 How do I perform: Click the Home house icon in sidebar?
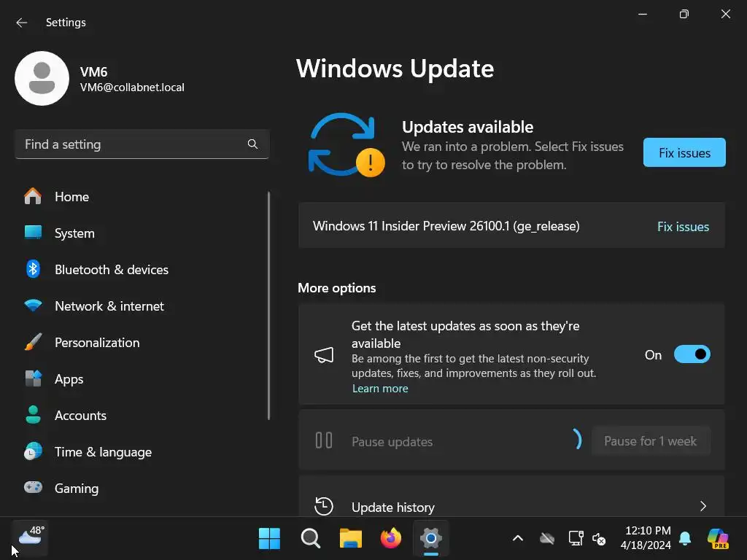point(33,196)
